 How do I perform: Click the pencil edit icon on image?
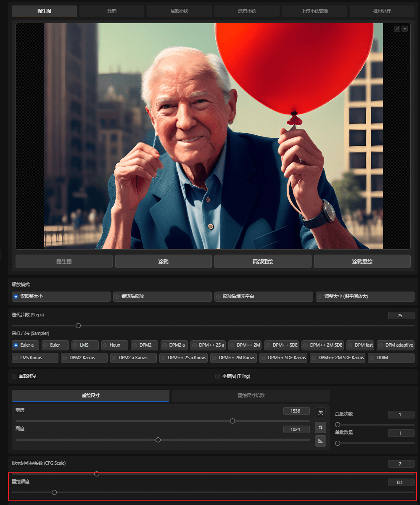pyautogui.click(x=397, y=29)
